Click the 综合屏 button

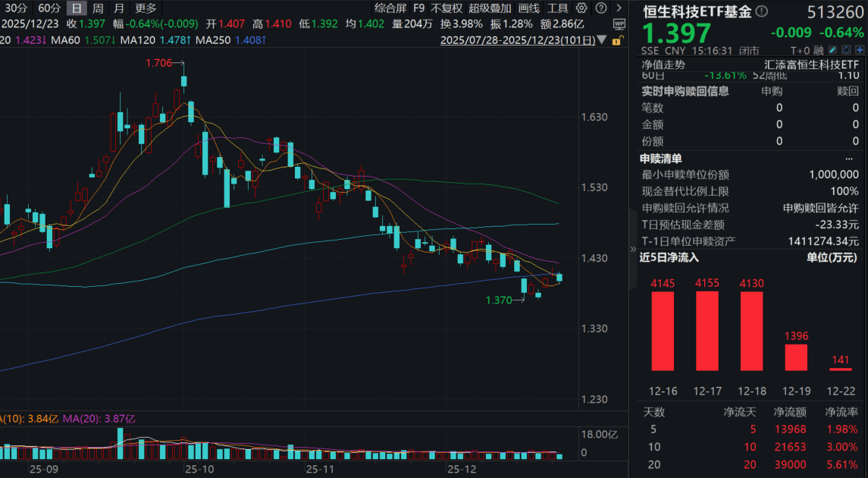click(390, 8)
